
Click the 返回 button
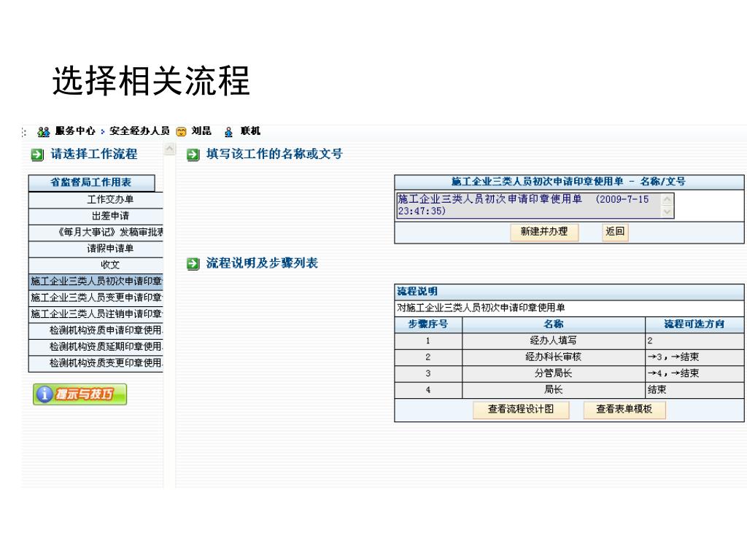pos(615,232)
